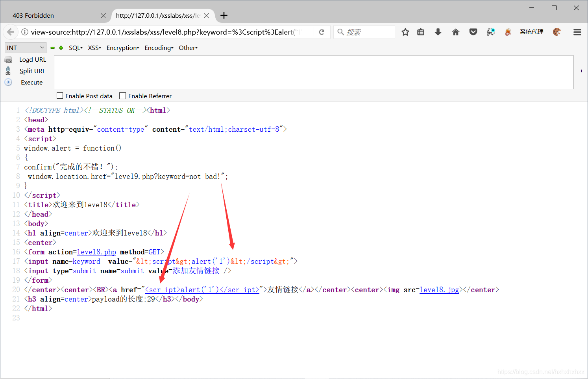The width and height of the screenshot is (588, 379).
Task: Shrink HackBar text area with minus
Action: [x=581, y=60]
